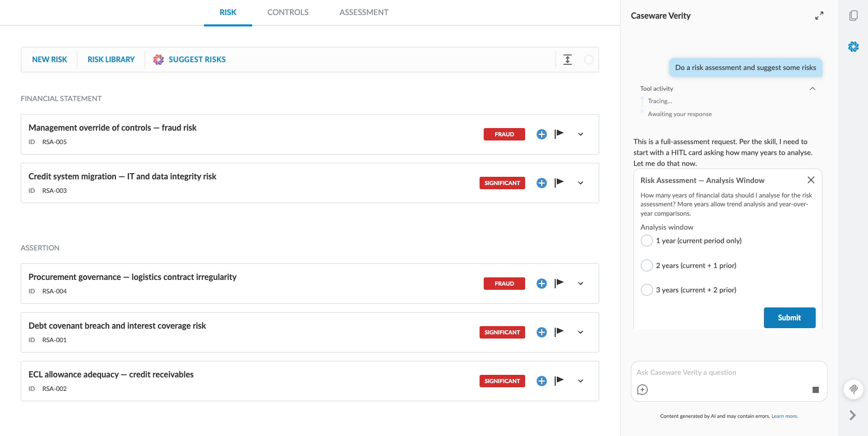868x436 pixels.
Task: Expand Debt covenant breach risk row
Action: [x=581, y=332]
